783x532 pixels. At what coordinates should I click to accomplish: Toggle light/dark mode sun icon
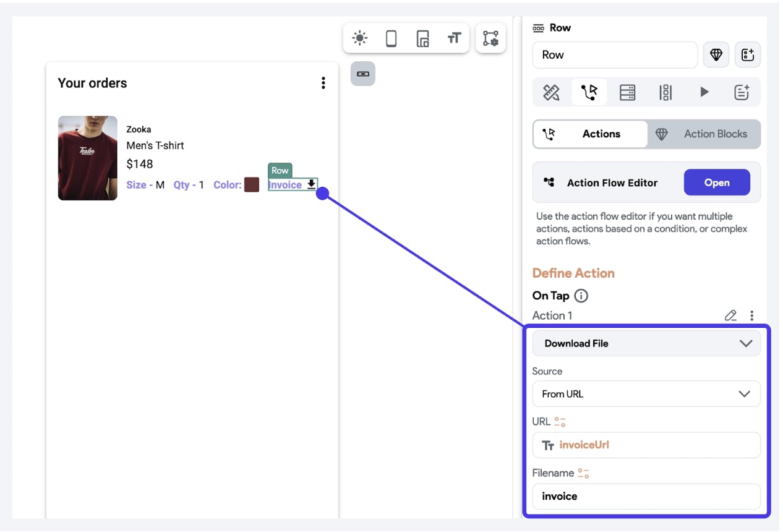[x=359, y=38]
